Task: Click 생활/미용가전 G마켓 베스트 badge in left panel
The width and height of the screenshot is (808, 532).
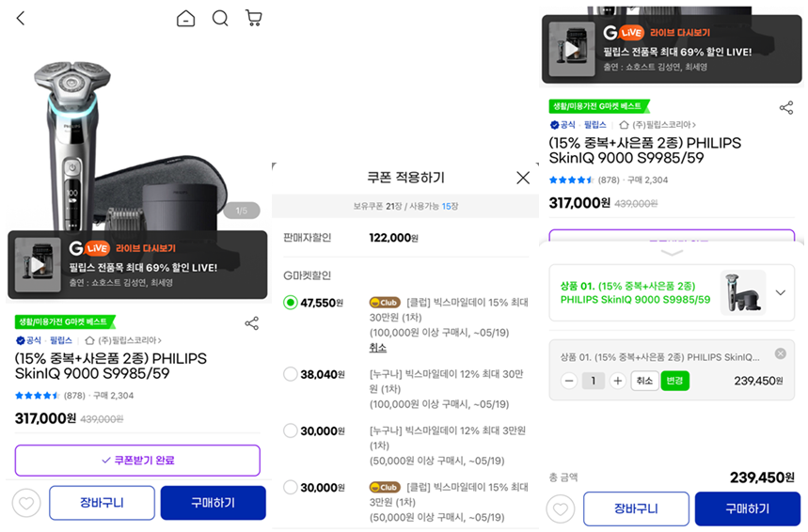Action: [64, 321]
